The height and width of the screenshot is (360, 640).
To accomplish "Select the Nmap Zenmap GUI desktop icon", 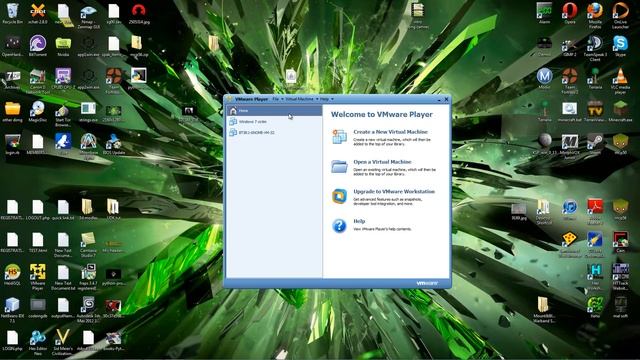I will 88,16.
